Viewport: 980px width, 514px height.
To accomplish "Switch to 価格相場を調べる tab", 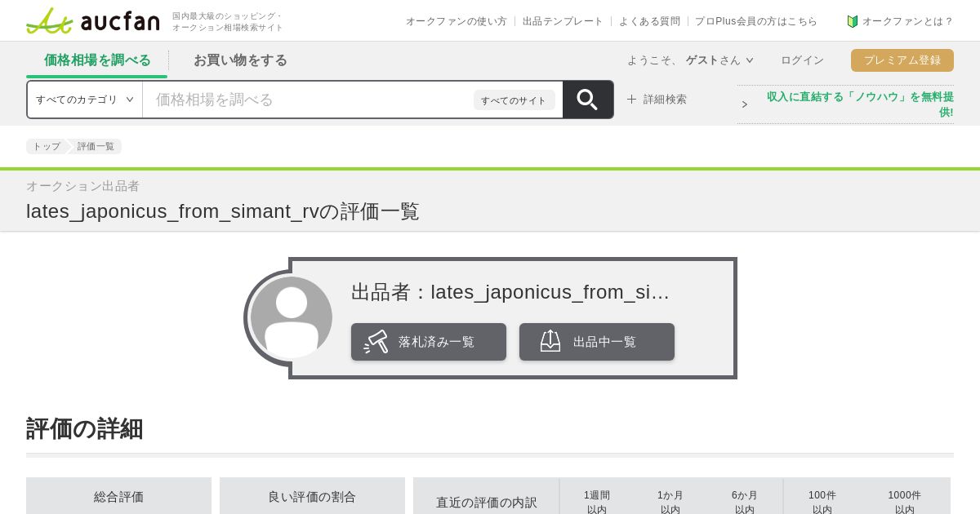I will [x=97, y=60].
